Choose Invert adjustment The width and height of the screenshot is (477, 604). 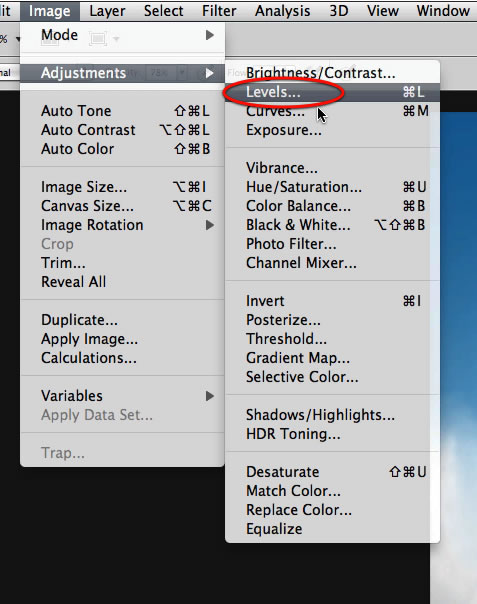click(333, 301)
